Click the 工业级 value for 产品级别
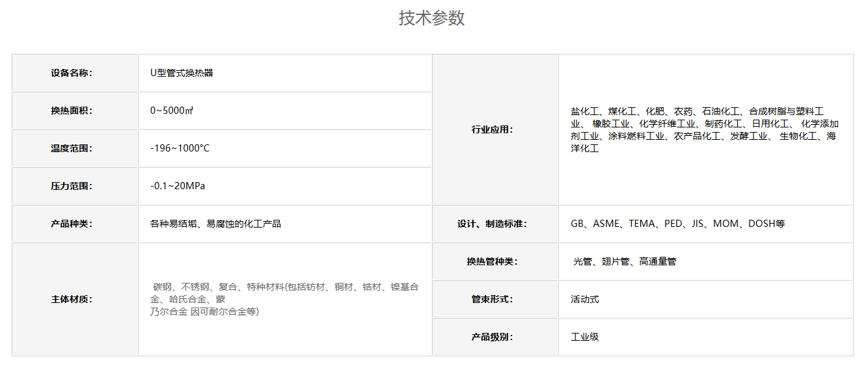The image size is (868, 368). point(584,337)
